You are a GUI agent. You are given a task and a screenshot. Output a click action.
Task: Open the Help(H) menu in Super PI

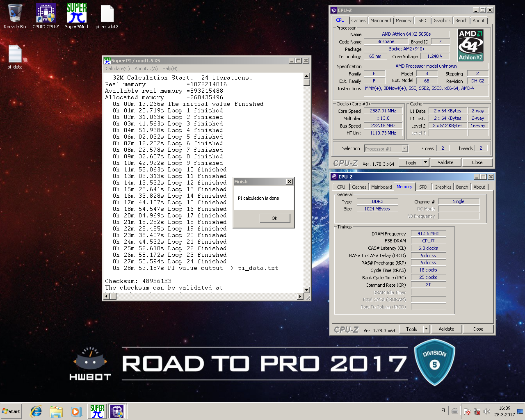tap(170, 68)
